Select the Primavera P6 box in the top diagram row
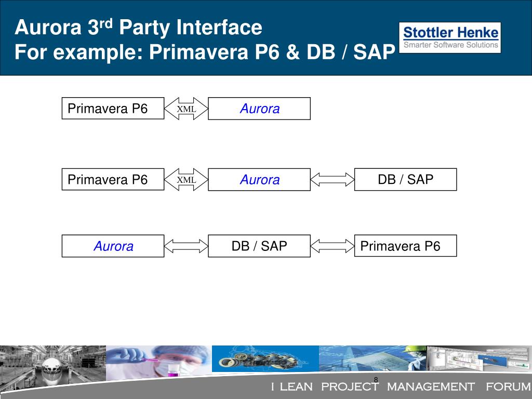532x399 pixels. (113, 109)
